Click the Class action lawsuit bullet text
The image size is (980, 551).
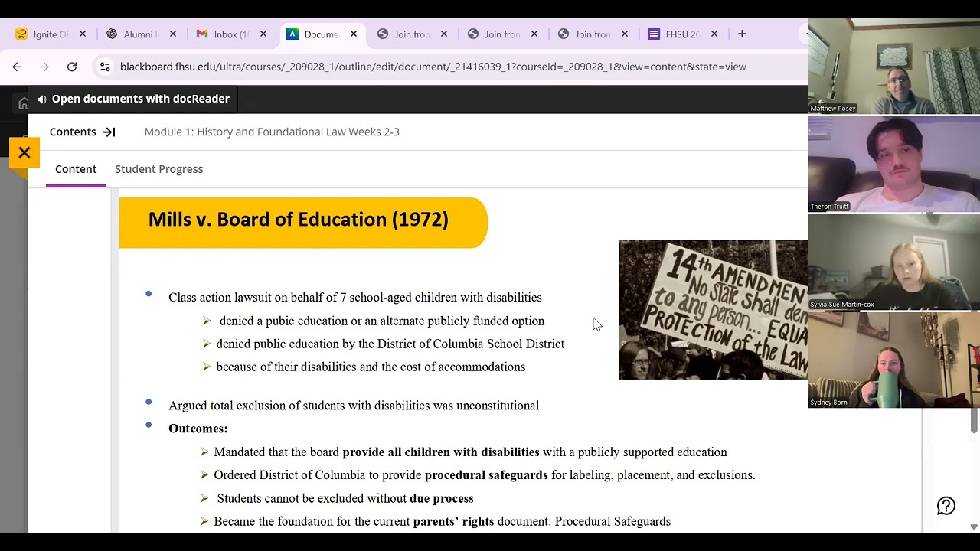coord(355,298)
